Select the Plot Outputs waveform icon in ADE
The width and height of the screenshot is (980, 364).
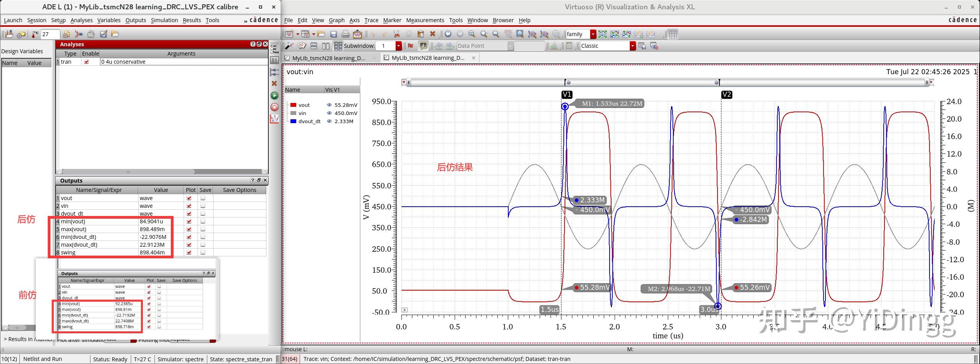275,119
